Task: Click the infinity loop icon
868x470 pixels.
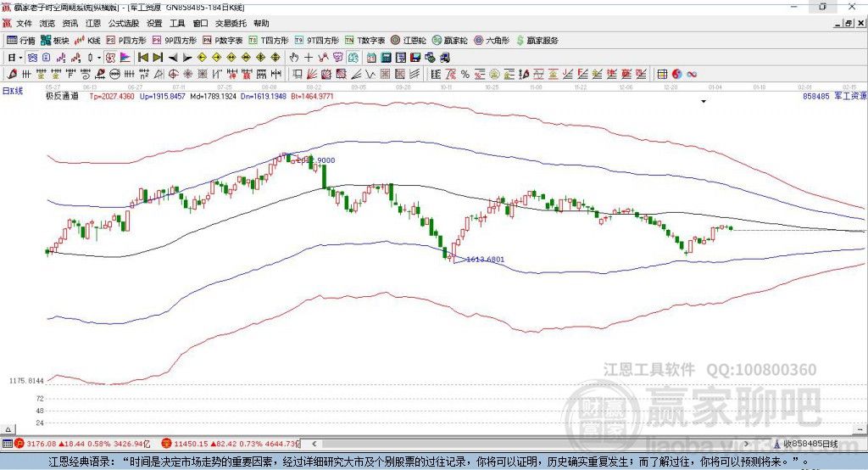Action: click(x=692, y=75)
